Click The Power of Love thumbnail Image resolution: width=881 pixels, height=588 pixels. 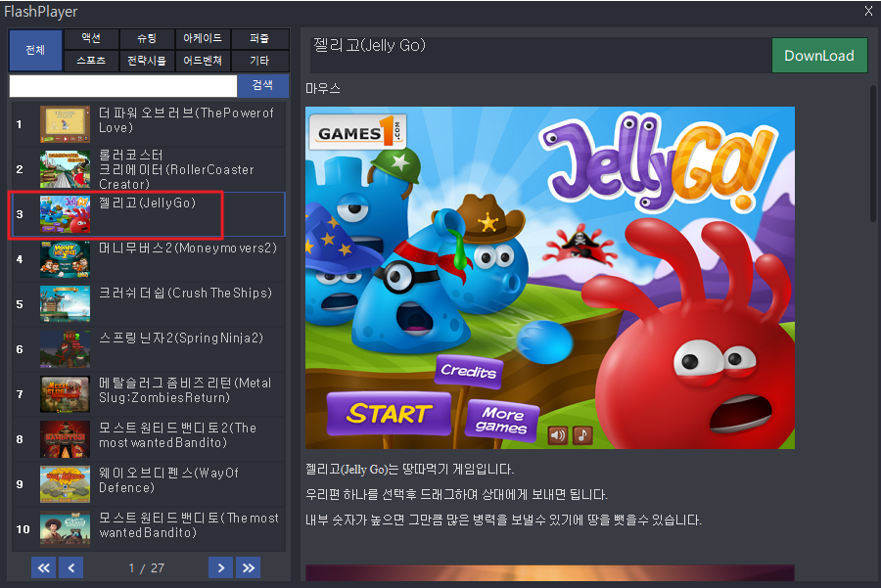point(66,124)
